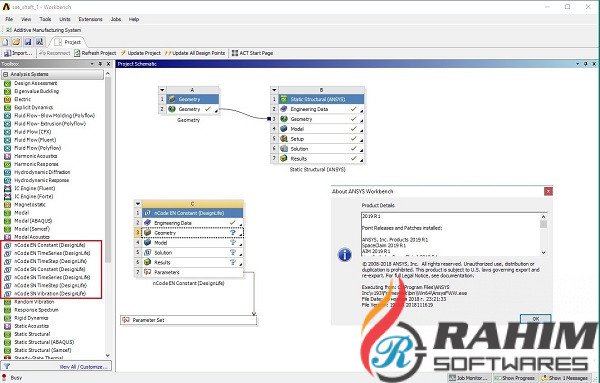Screen dimensions: 600x383
Task: Open system C dropdown arrow
Action: pos(138,204)
